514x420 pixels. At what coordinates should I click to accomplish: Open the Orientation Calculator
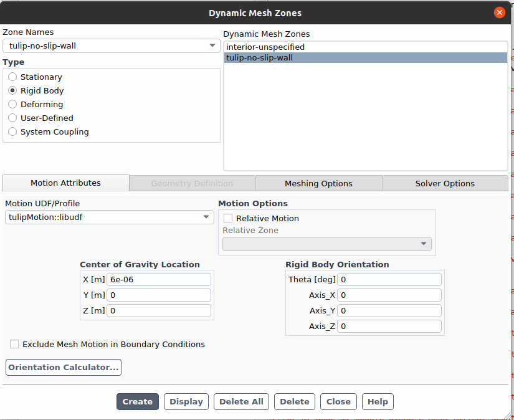(x=64, y=368)
